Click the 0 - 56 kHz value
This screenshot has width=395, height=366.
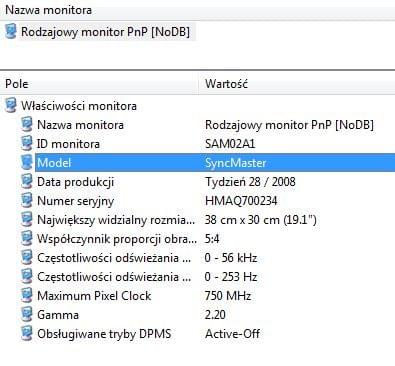click(x=231, y=258)
